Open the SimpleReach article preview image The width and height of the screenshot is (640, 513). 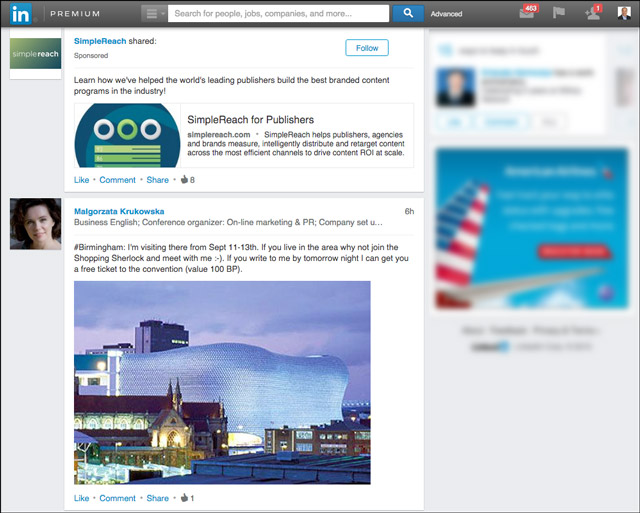(x=127, y=135)
